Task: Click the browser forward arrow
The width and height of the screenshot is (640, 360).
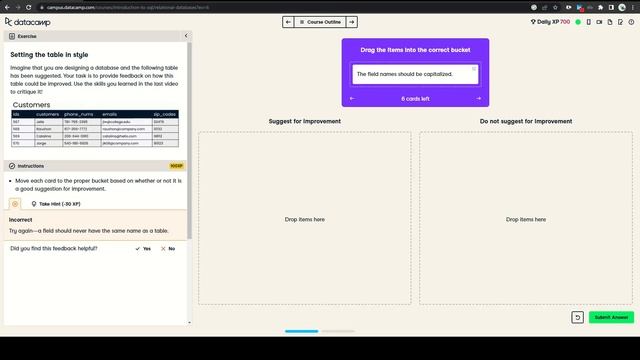Action: (x=18, y=7)
